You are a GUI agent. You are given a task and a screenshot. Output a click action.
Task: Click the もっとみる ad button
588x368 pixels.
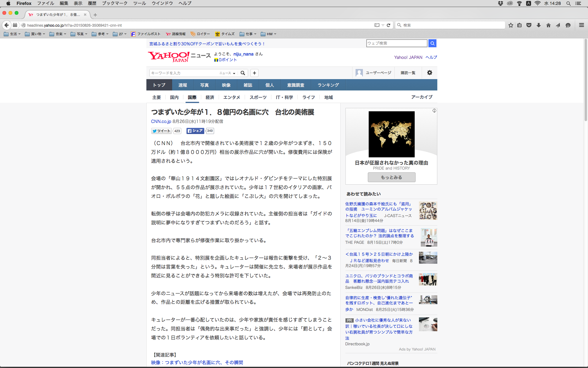click(x=391, y=177)
